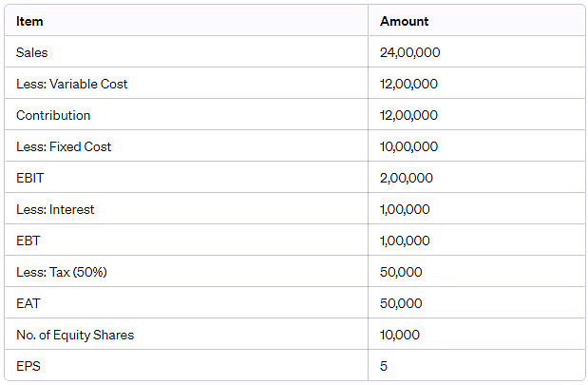
Task: Click the equity shares value 10,000
Action: pyautogui.click(x=400, y=335)
